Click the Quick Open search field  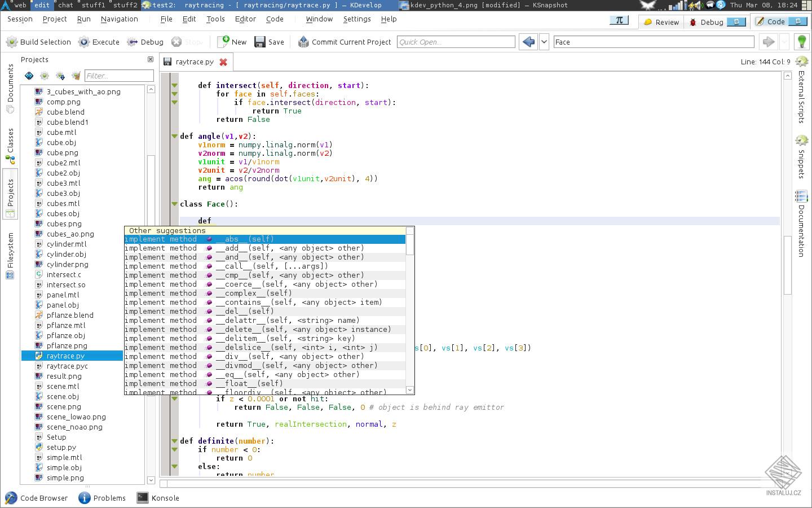(x=456, y=42)
